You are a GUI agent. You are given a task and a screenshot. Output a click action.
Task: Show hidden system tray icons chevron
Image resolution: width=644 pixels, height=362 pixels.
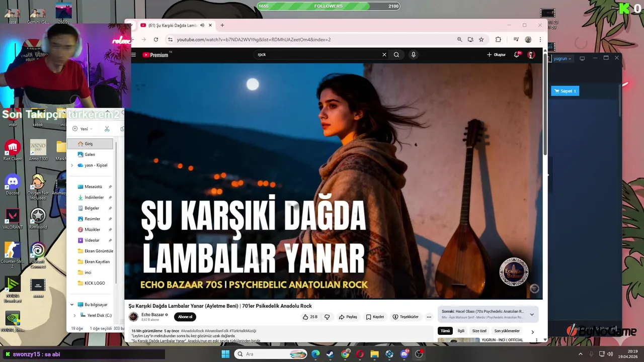[580, 354]
